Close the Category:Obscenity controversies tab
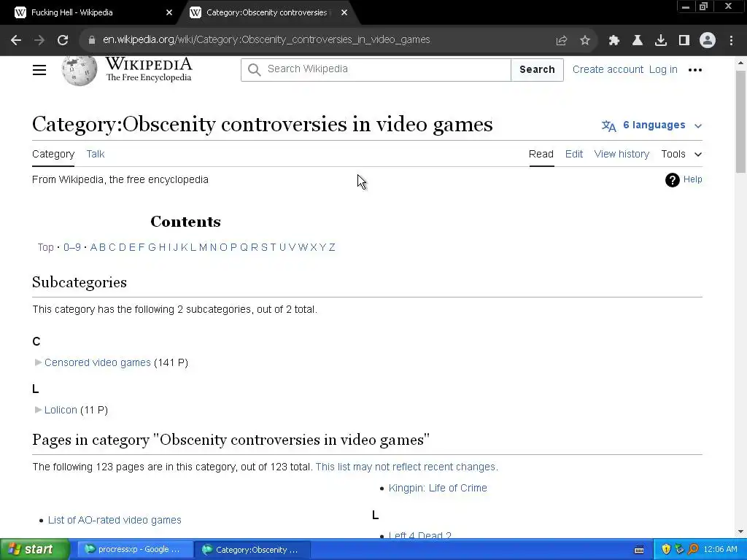This screenshot has width=747, height=560. click(x=344, y=13)
